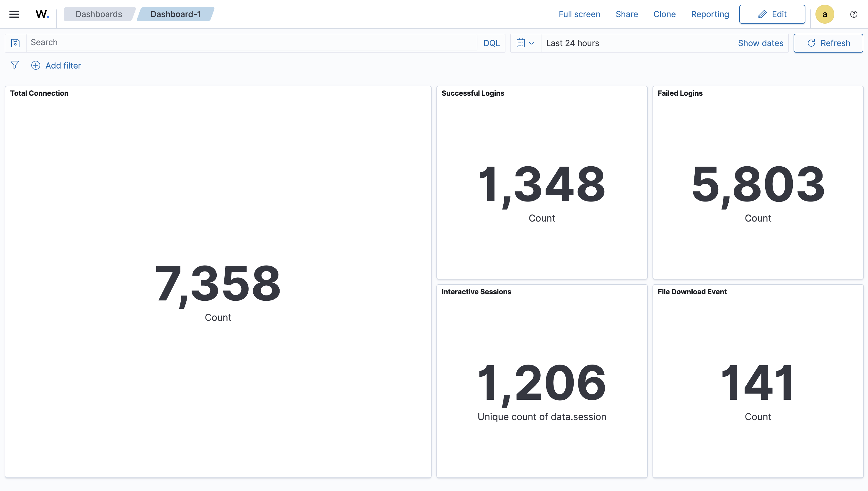Open the user avatar menu
Image resolution: width=868 pixels, height=491 pixels.
tap(825, 14)
